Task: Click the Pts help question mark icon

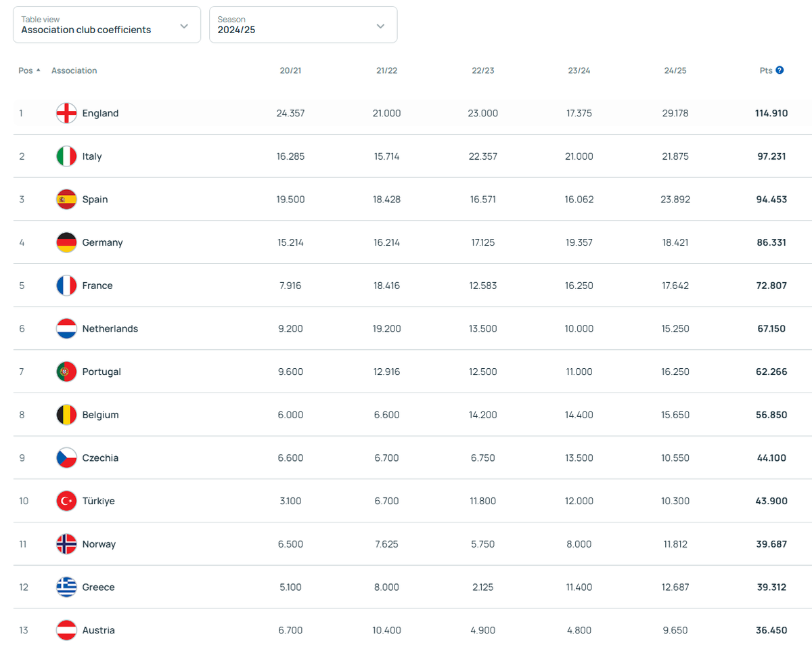Action: (780, 70)
